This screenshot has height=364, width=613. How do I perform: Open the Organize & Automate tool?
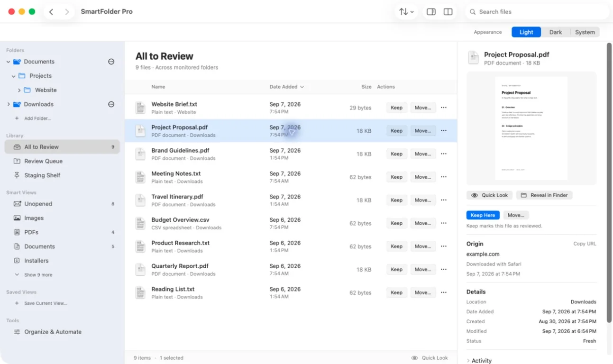tap(62, 332)
